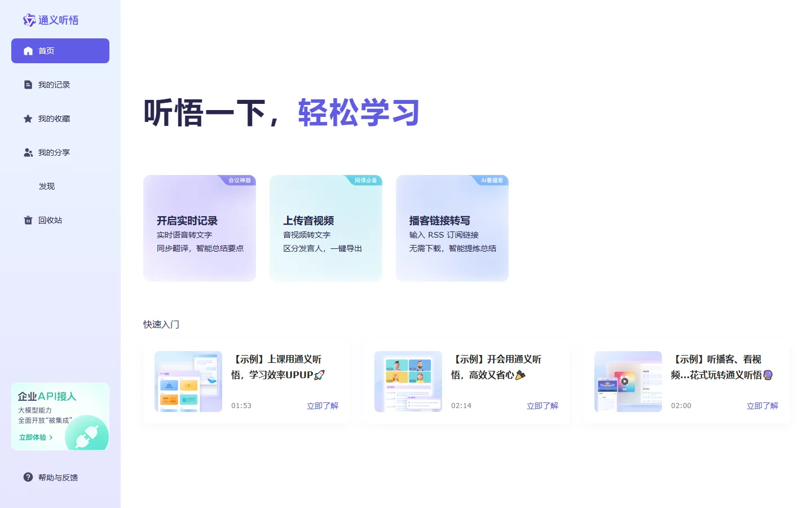Click the 01:53 duration label
Screen dimensions: 812x508
pyautogui.click(x=241, y=406)
